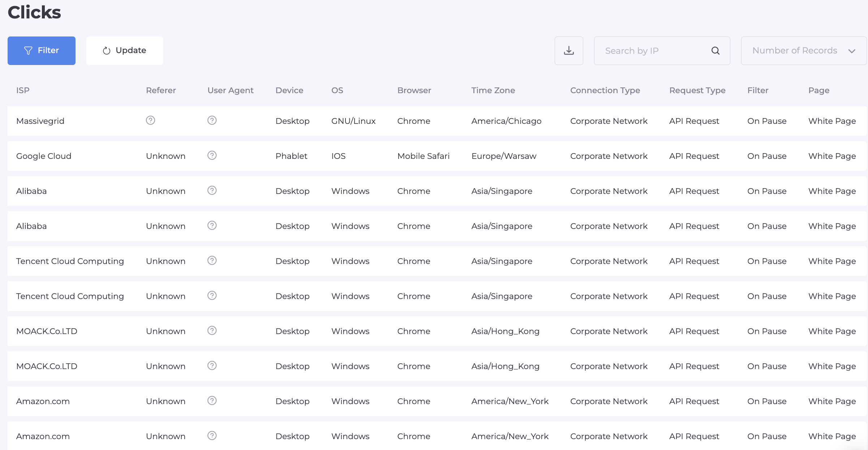Select the Google Cloud row
The height and width of the screenshot is (450, 868).
pos(44,156)
